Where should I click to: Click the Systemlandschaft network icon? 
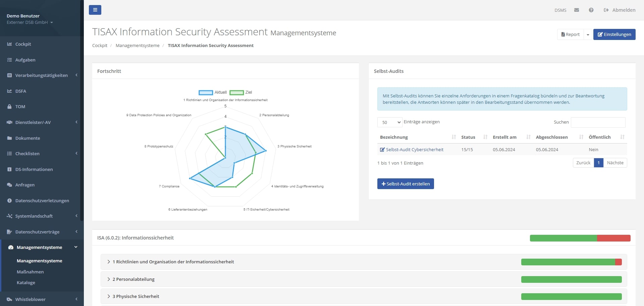(x=9, y=216)
